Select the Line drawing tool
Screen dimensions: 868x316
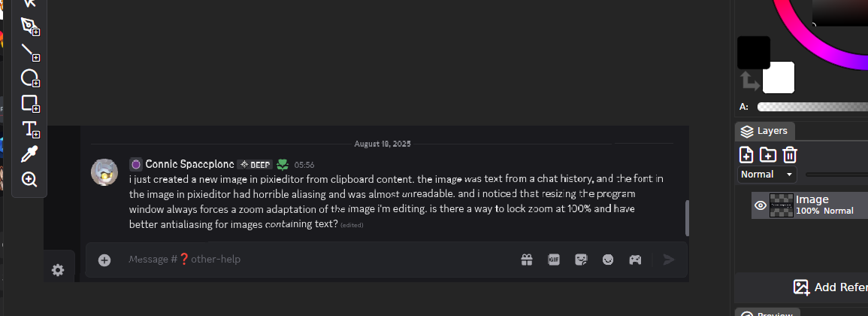pos(29,51)
